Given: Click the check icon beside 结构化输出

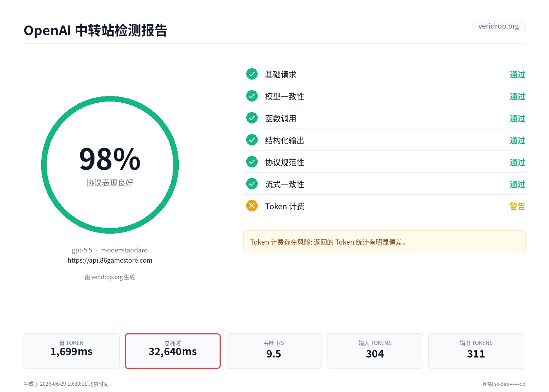Looking at the screenshot, I should point(252,140).
